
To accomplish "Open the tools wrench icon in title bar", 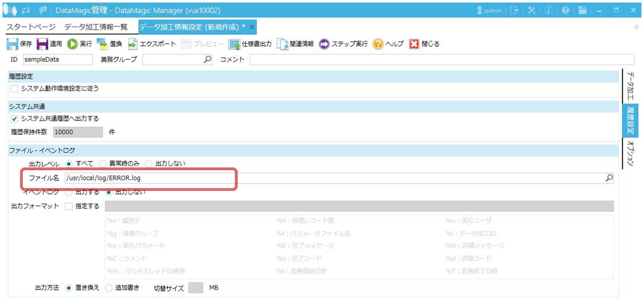I will 531,10.
